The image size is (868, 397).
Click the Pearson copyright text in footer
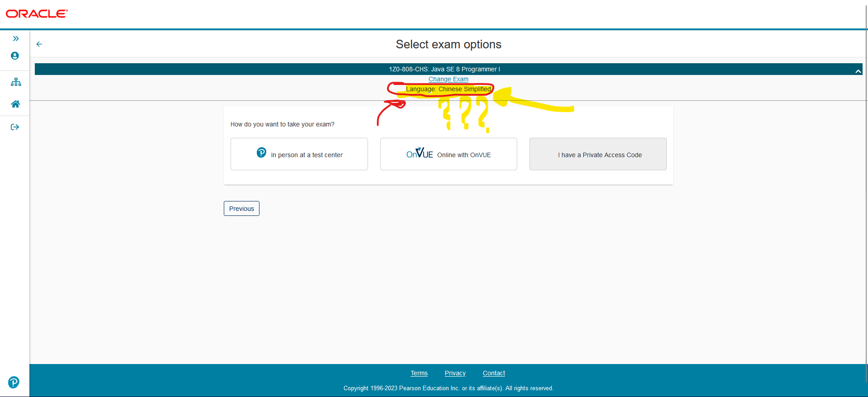click(448, 388)
